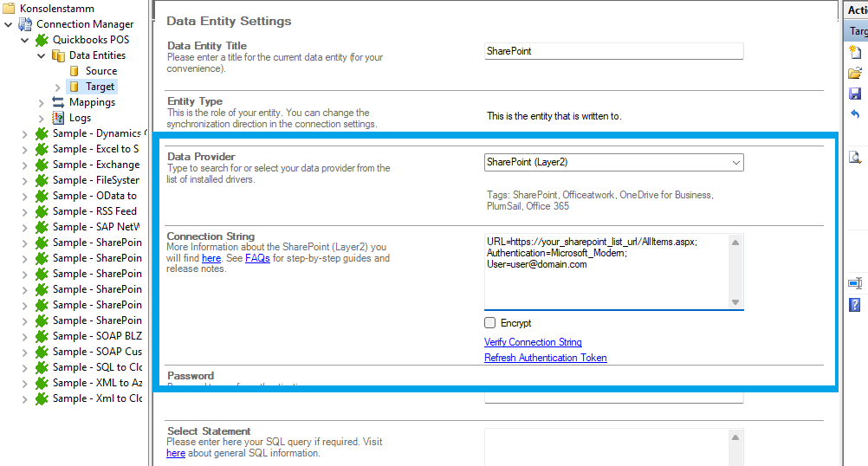
Task: Expand the Target node
Action: (57, 87)
